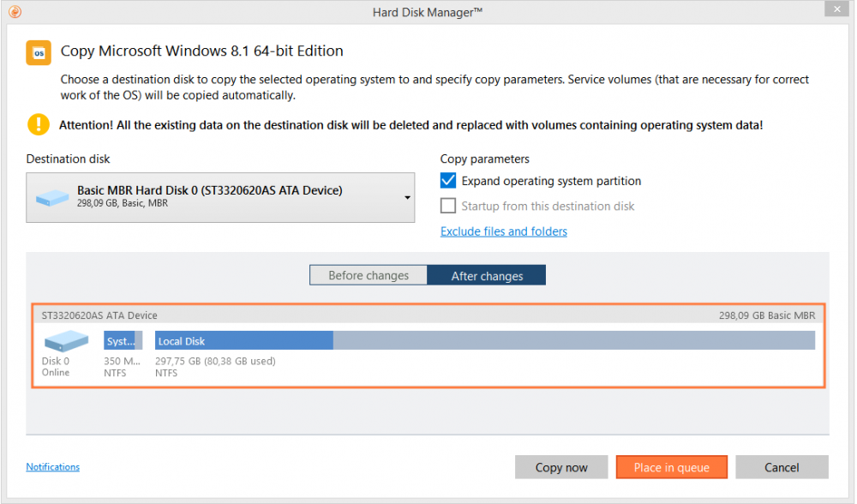Click the hard disk icon in destination selector
This screenshot has height=504, width=857.
pyautogui.click(x=51, y=196)
